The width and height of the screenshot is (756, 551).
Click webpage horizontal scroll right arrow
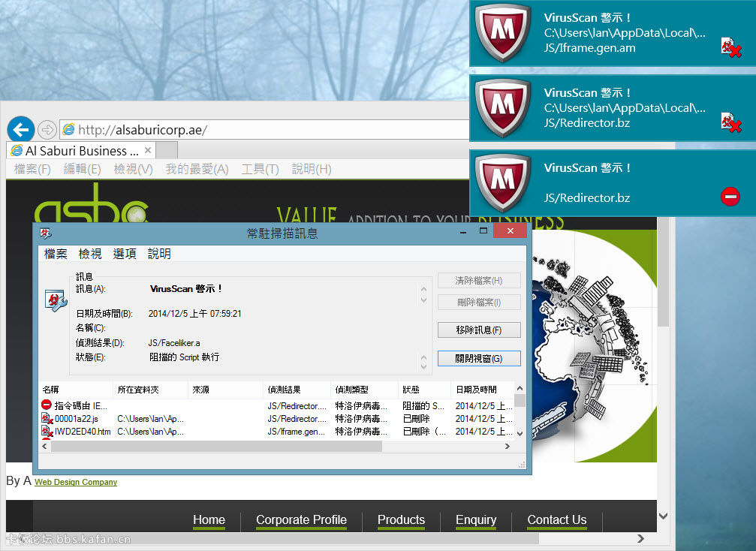(x=641, y=538)
